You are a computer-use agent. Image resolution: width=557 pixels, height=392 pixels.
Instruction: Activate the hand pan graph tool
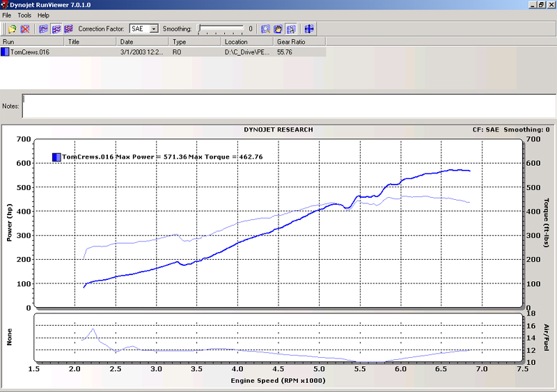tap(278, 29)
